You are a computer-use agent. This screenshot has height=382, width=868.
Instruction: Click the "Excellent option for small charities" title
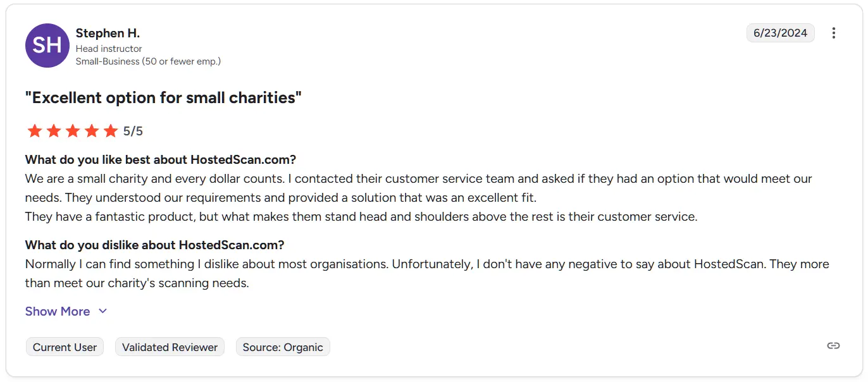click(163, 98)
